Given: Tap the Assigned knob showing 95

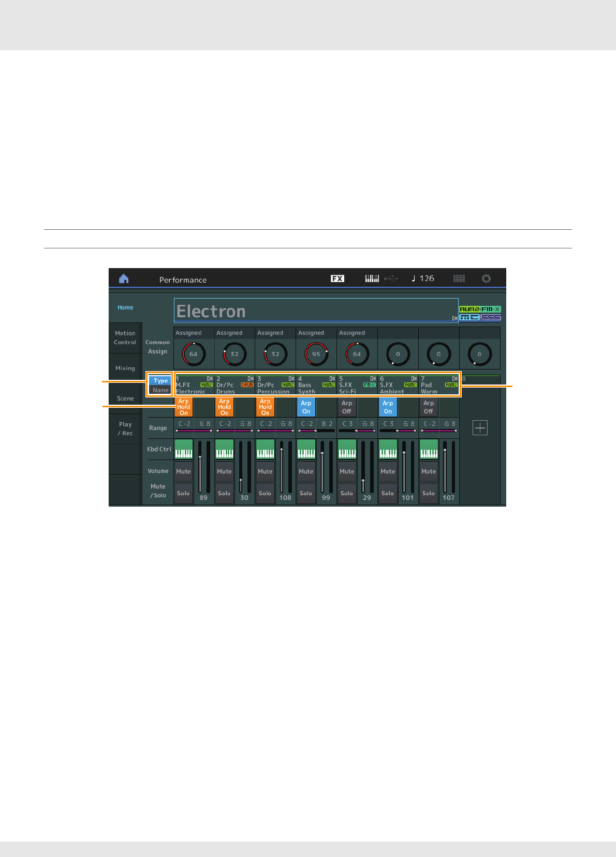Looking at the screenshot, I should tap(316, 354).
